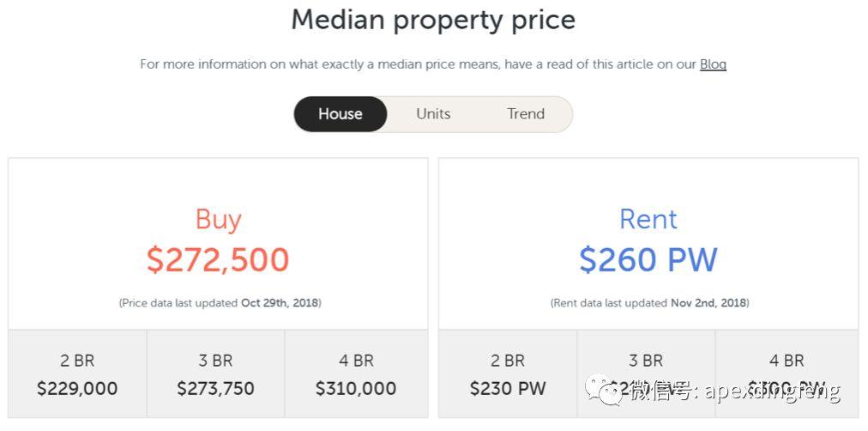Viewport: 868px width, 431px height.
Task: Switch to the Trend view
Action: 526,114
